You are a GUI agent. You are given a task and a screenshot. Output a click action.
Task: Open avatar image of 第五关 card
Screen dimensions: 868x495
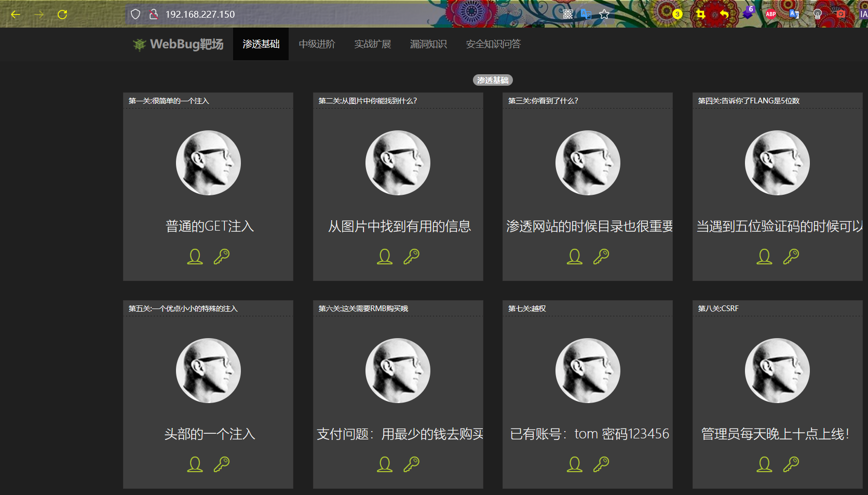coord(208,370)
